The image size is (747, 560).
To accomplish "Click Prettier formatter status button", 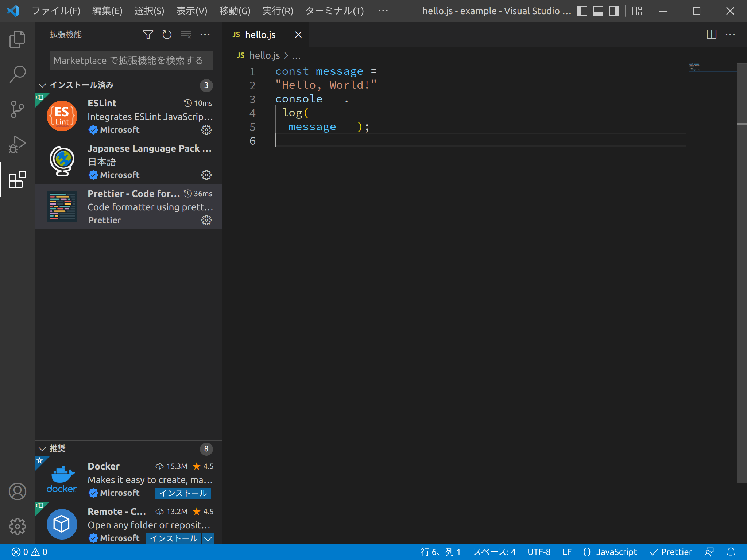I will click(x=671, y=552).
